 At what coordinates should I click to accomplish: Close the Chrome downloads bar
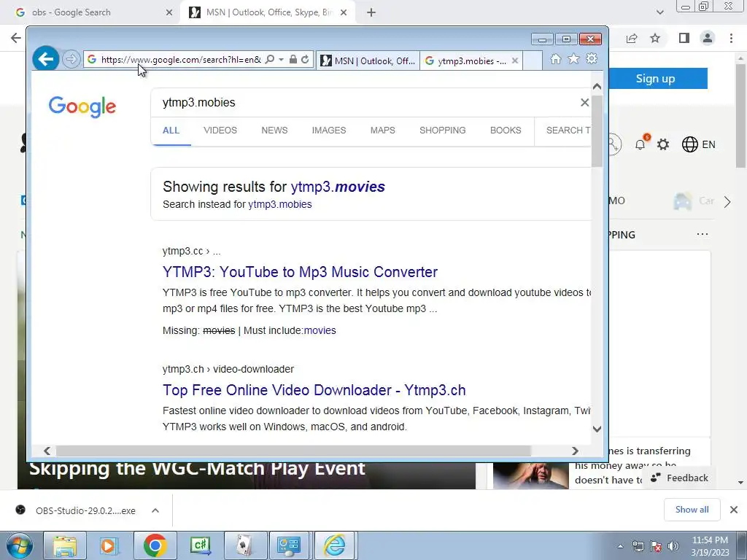click(734, 510)
